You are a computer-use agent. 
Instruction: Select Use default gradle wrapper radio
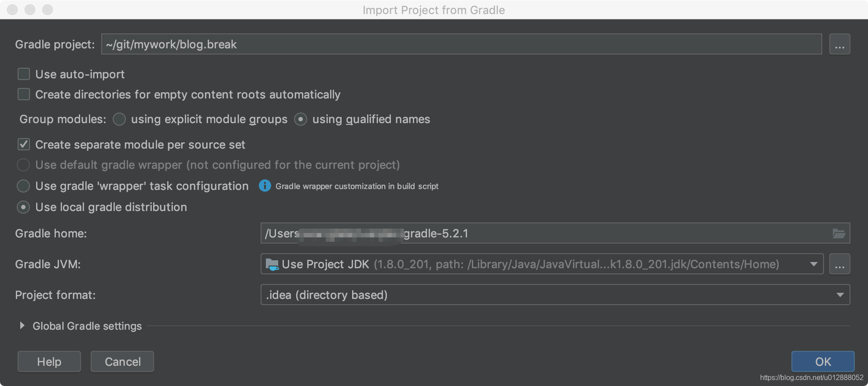coord(23,165)
